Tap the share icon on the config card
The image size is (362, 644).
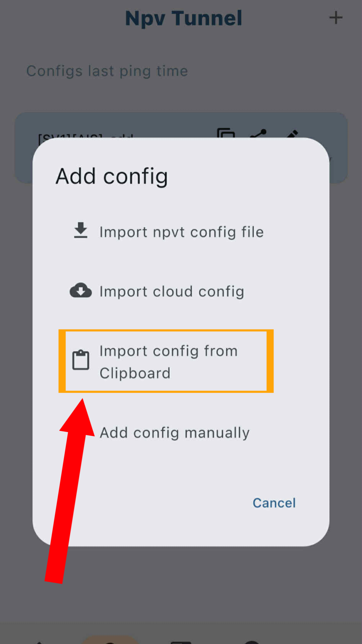[258, 133]
